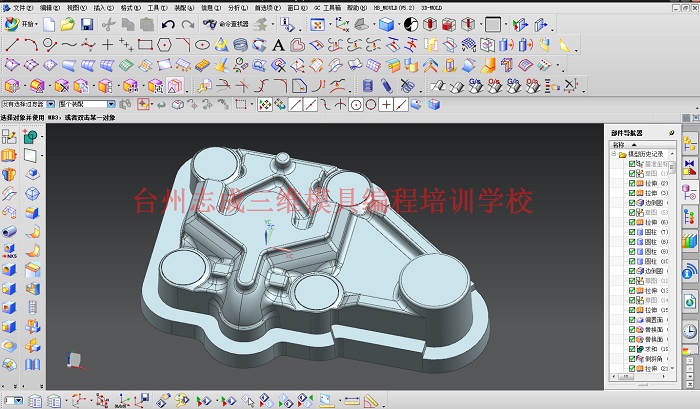Undo the last action
Screen dimensions: 700x409
coord(168,25)
